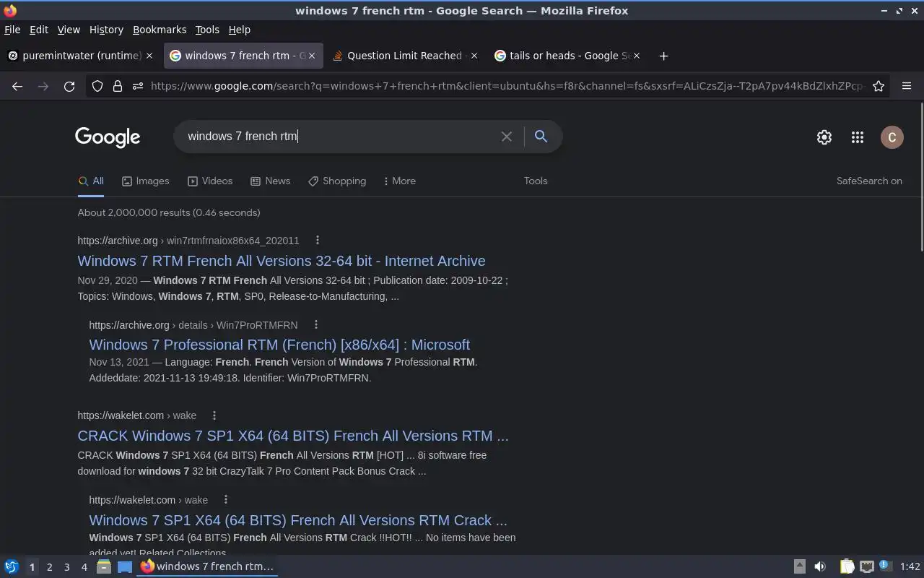Viewport: 924px width, 578px height.
Task: Switch to workspace 4
Action: point(84,567)
